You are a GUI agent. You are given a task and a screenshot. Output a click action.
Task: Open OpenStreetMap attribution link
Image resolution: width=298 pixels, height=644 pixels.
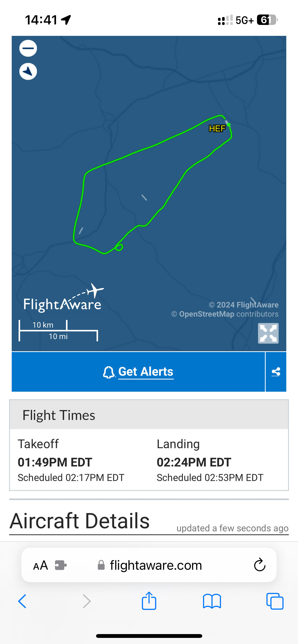coord(206,314)
